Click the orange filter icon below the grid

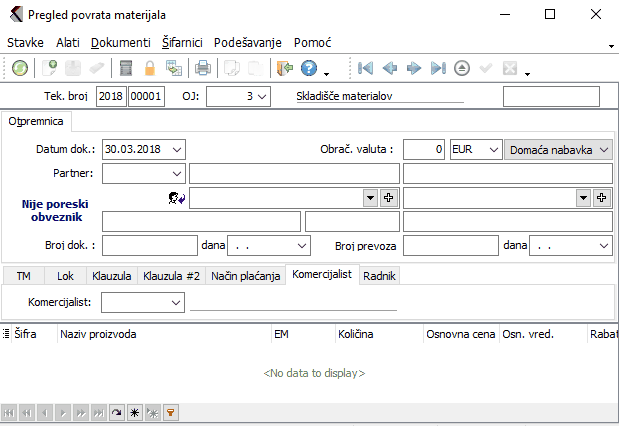(170, 411)
